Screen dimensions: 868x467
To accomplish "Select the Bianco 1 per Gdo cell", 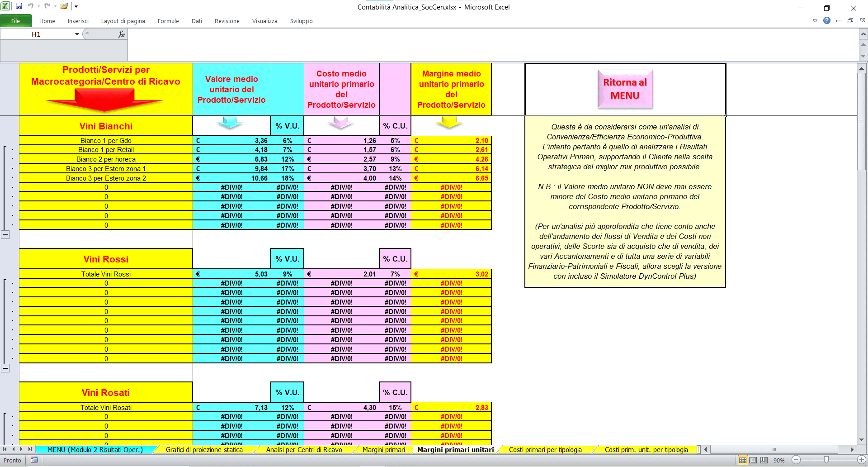I will click(106, 140).
